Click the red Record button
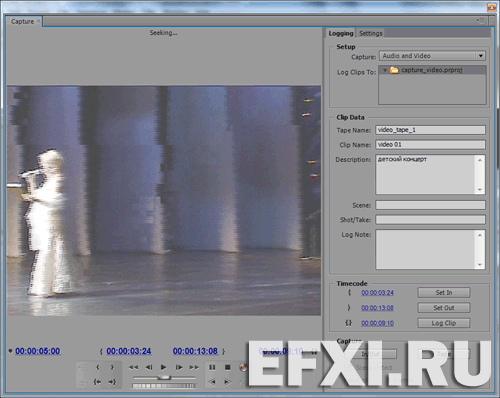 tap(243, 367)
